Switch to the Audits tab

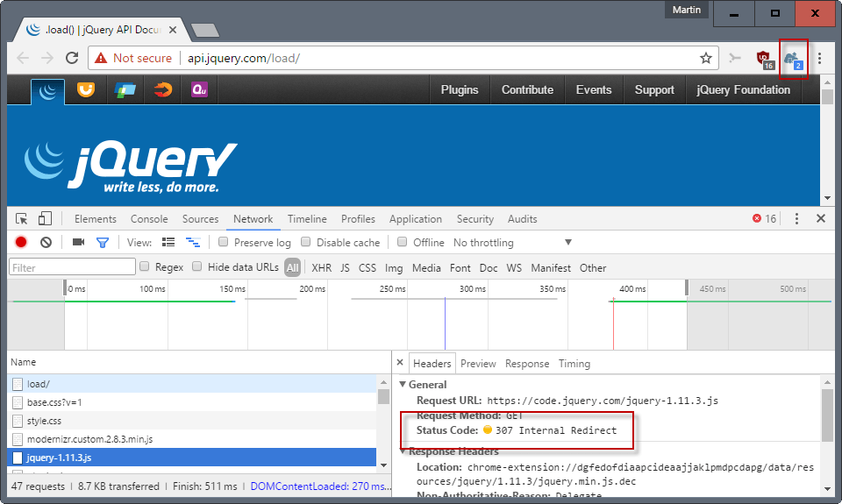(x=523, y=219)
